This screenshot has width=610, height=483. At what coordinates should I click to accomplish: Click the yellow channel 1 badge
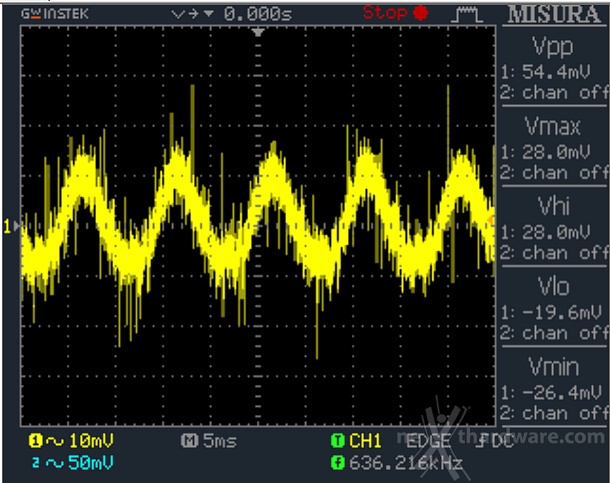[x=35, y=441]
